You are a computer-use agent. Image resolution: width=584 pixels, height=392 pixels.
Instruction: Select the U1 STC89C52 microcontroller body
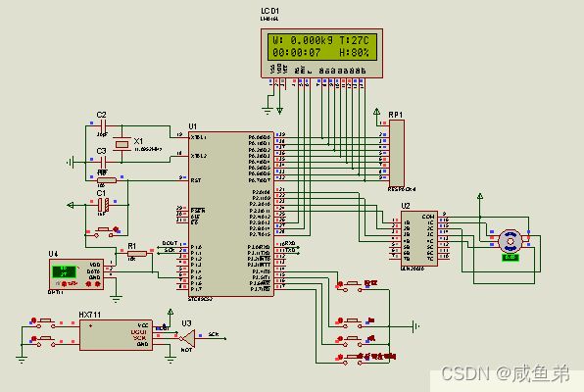[231, 215]
